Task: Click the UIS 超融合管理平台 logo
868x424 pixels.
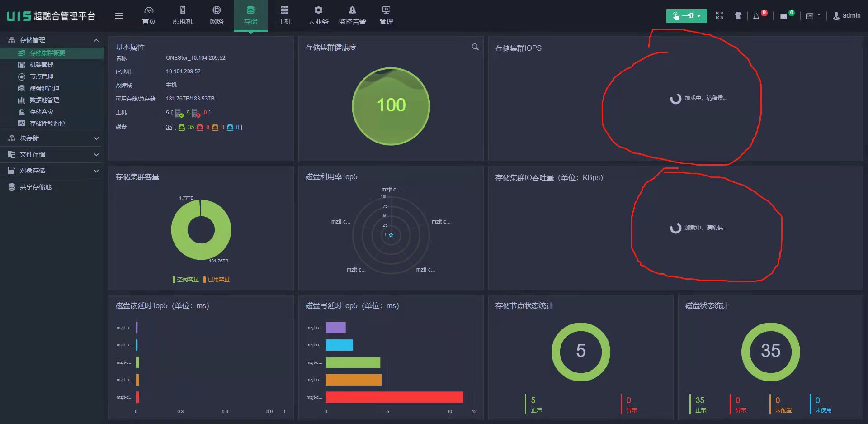Action: [x=51, y=16]
